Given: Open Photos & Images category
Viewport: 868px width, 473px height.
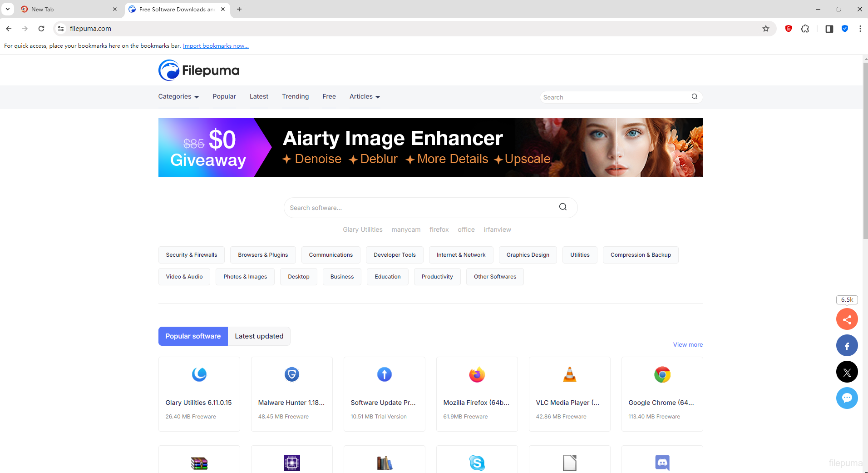Looking at the screenshot, I should tap(245, 277).
